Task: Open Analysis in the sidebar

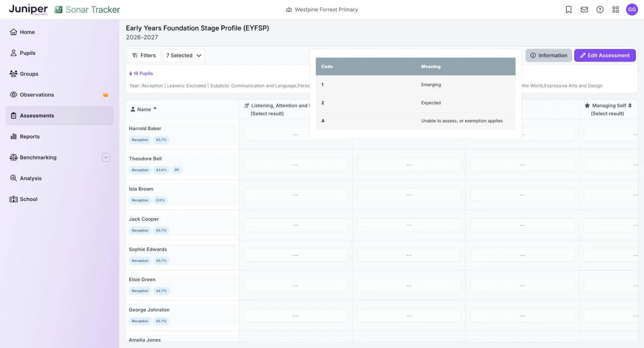Action: coord(60,178)
